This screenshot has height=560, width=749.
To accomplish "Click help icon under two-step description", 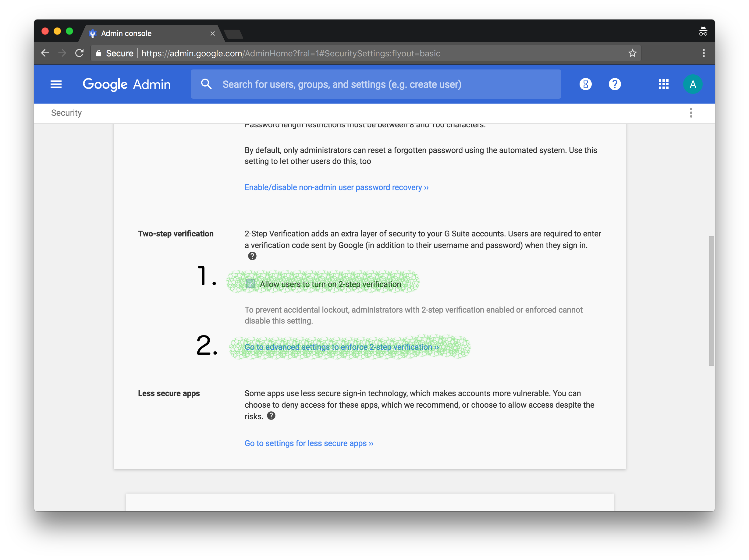I will click(252, 256).
